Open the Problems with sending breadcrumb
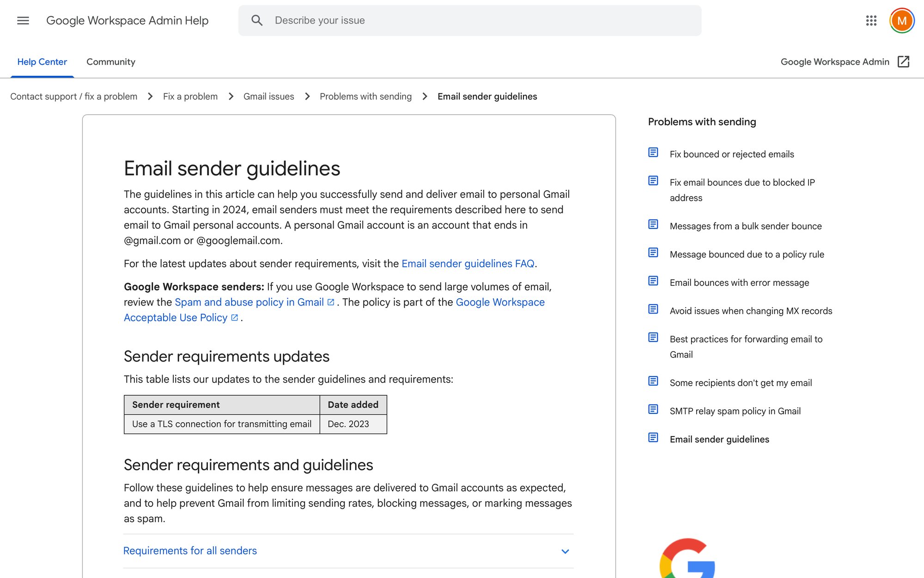The image size is (924, 578). pyautogui.click(x=365, y=96)
